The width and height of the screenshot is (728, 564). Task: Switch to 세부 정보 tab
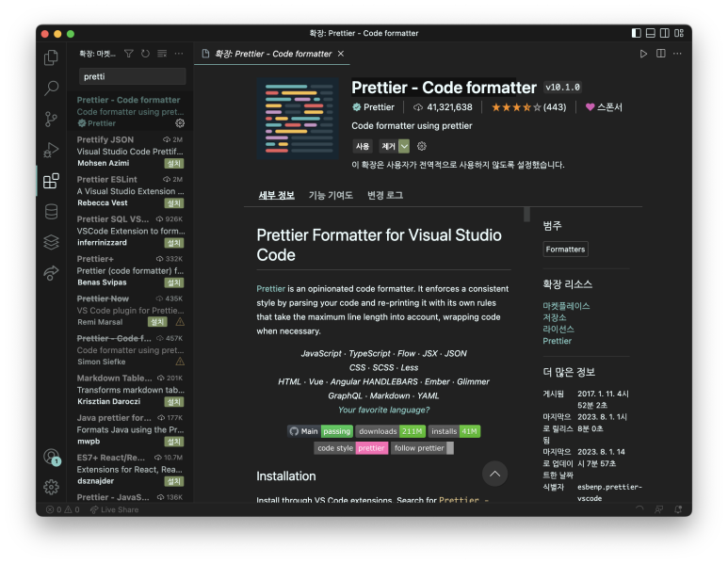pyautogui.click(x=277, y=196)
